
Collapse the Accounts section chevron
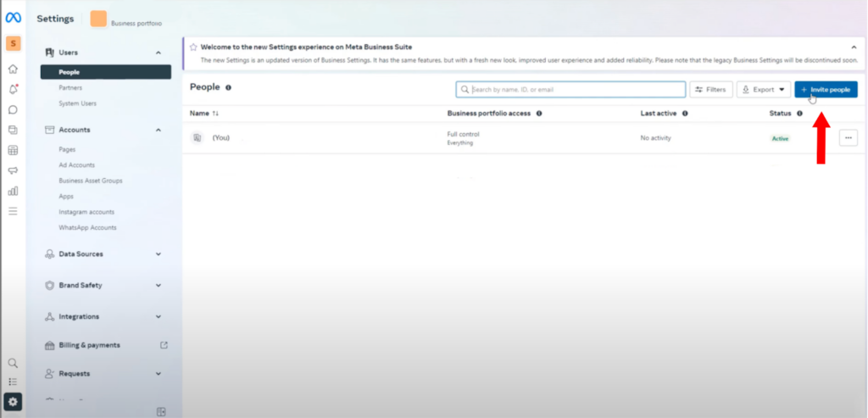tap(159, 130)
